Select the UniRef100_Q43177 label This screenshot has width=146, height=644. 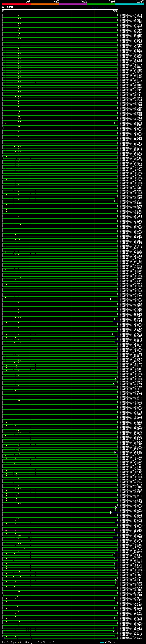coord(131,72)
